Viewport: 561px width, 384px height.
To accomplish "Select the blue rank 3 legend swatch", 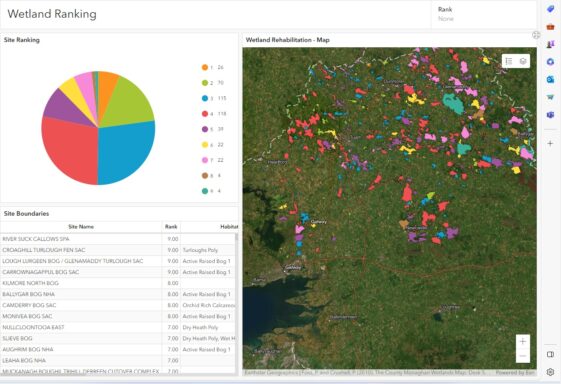I will click(205, 98).
